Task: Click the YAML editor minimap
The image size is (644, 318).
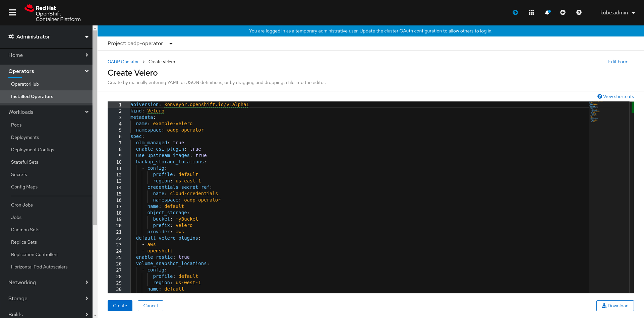Action: 609,197
